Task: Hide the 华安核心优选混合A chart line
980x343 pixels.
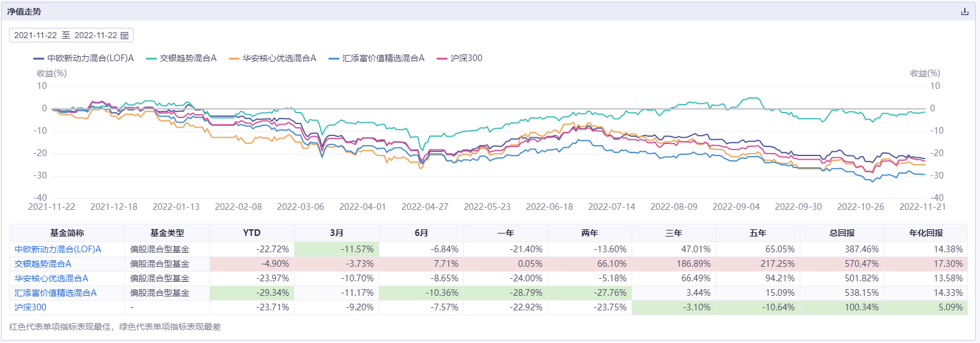Action: 272,58
